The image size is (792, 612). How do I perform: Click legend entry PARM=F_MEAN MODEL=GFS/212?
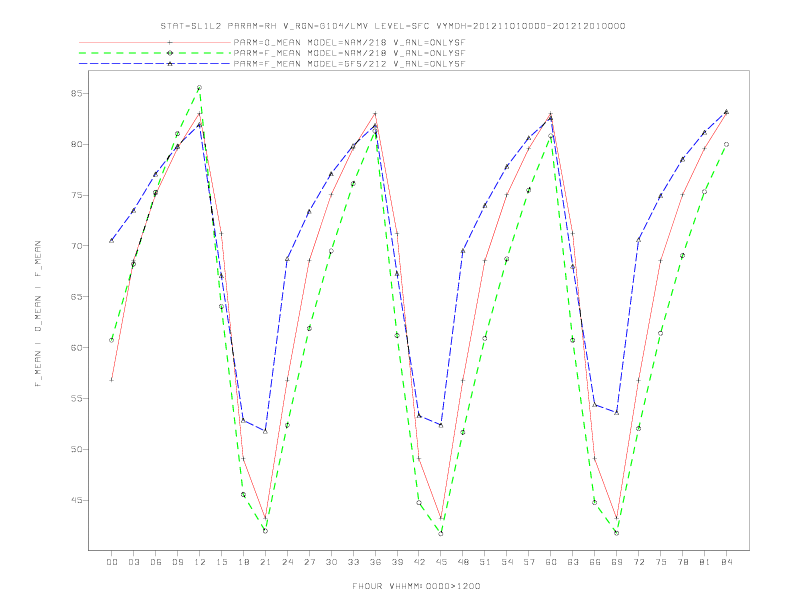(x=349, y=64)
